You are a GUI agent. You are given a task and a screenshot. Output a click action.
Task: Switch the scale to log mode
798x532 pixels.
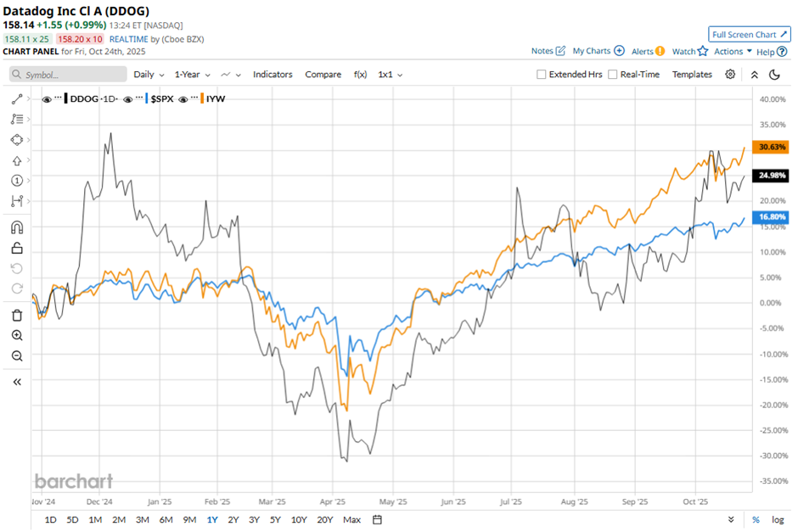[778, 520]
